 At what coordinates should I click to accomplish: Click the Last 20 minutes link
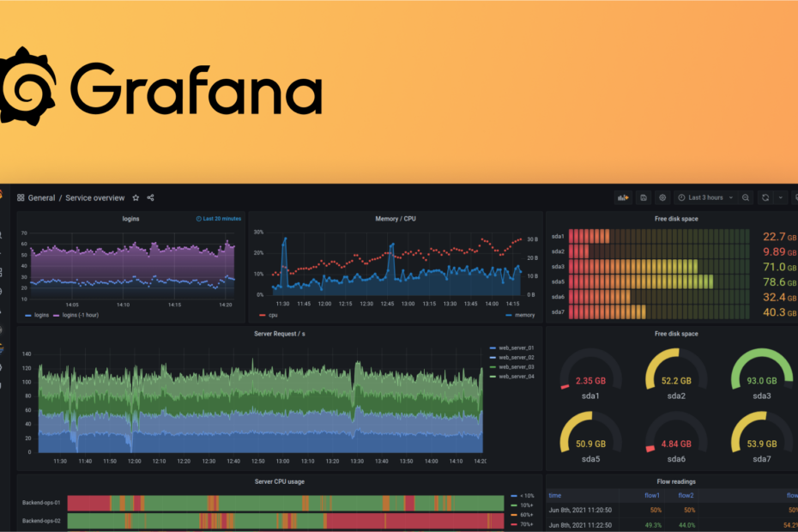219,219
